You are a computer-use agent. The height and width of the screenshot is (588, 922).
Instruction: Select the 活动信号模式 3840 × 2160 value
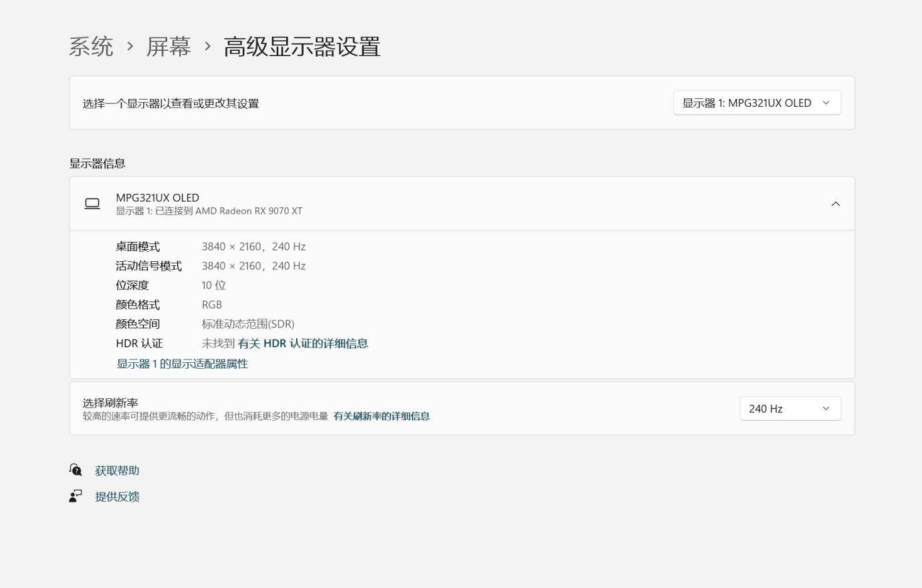[253, 266]
